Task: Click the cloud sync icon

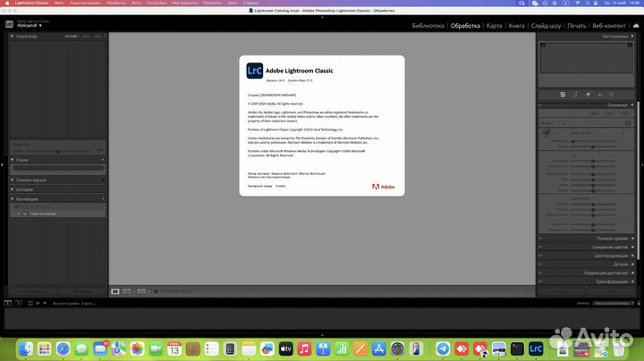Action: point(636,25)
